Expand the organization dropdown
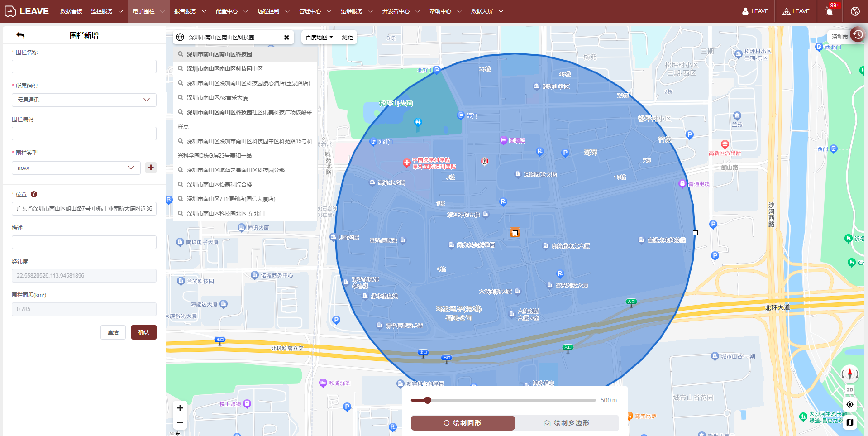 click(84, 100)
